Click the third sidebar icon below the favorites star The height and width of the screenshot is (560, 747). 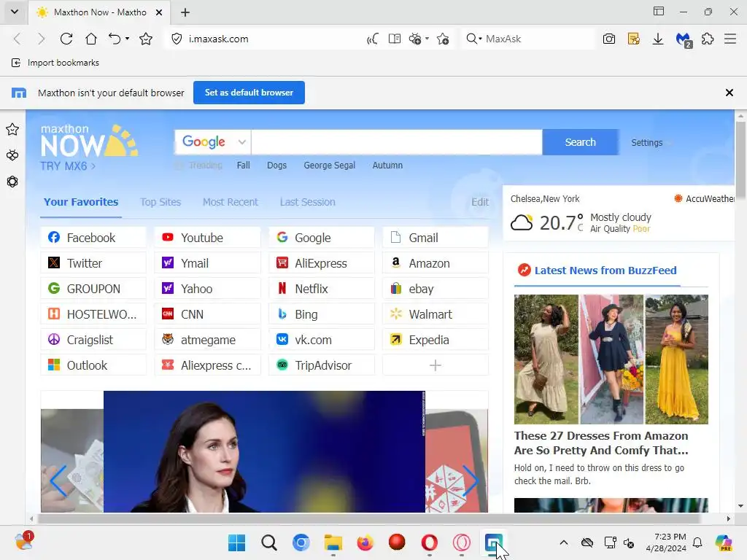(x=12, y=182)
